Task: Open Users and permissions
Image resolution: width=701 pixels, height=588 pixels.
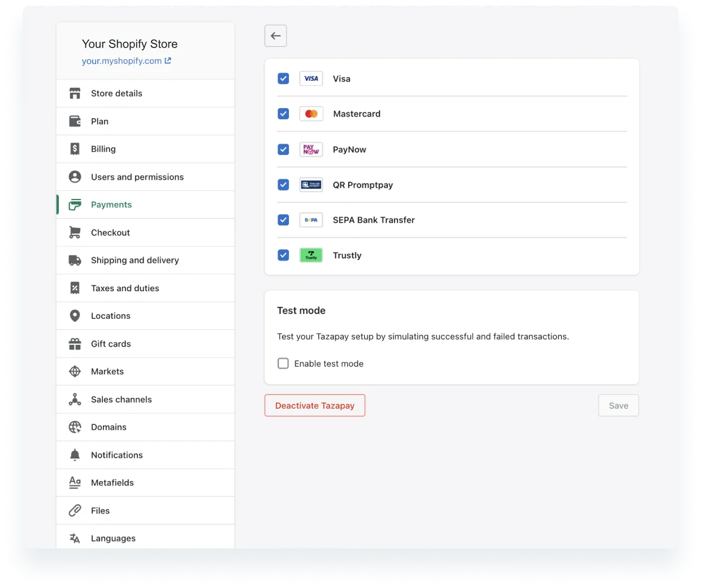Action: 145,177
